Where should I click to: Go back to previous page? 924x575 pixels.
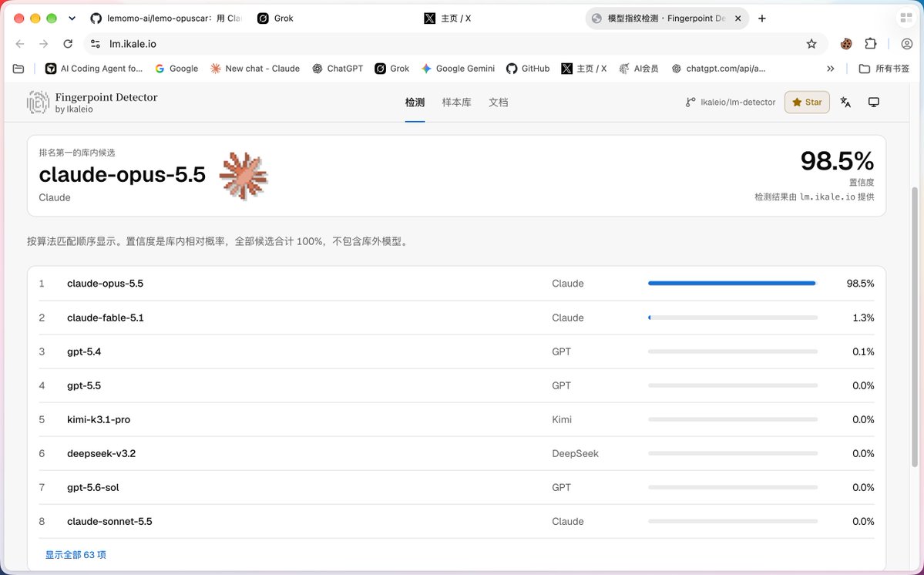click(20, 44)
